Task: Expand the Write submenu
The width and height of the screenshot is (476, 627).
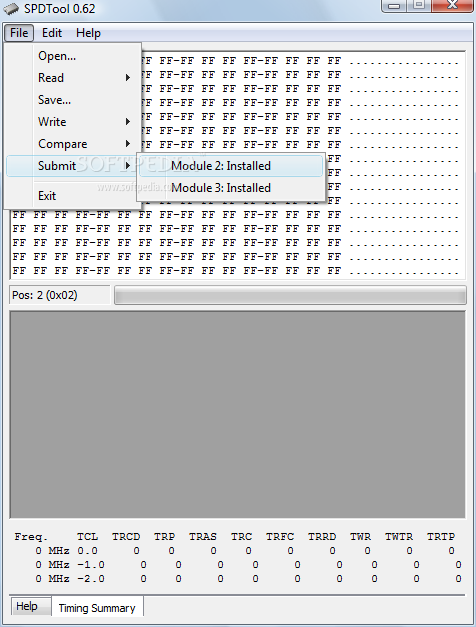Action: click(73, 122)
